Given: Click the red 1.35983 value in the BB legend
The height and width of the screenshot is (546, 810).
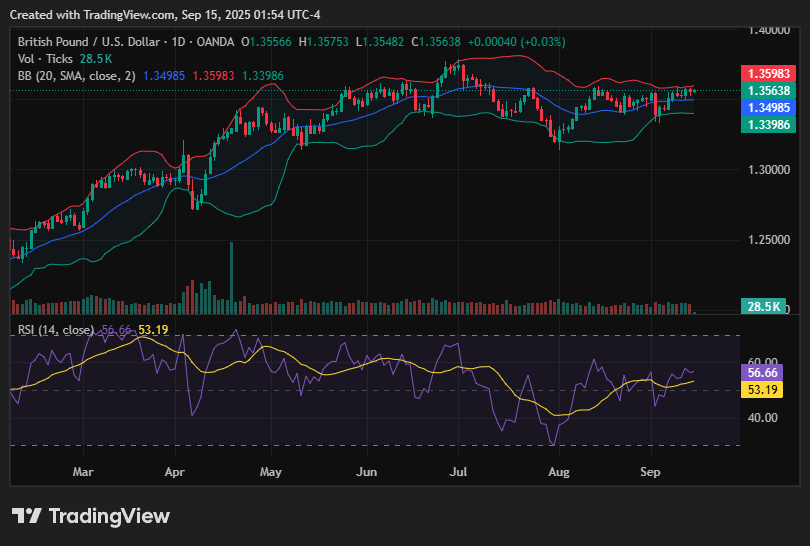Looking at the screenshot, I should [213, 76].
